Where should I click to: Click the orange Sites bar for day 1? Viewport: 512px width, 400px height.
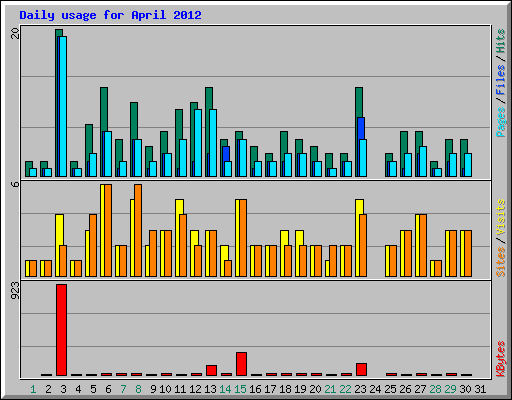click(x=33, y=269)
